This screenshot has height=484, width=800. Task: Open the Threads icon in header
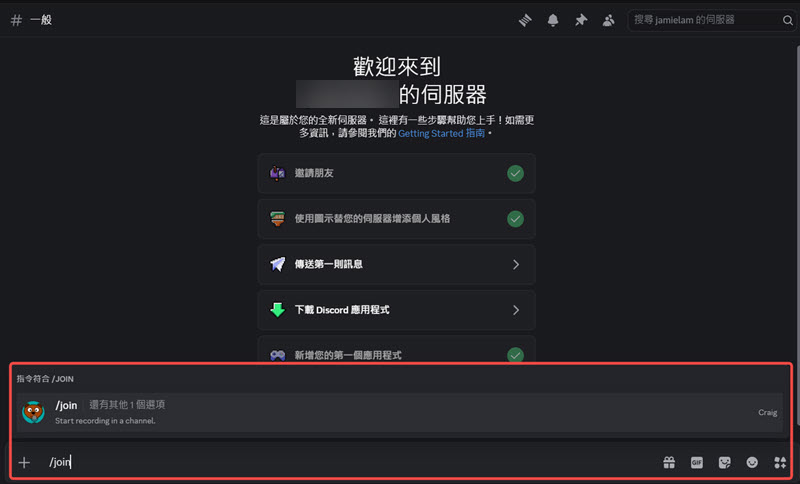click(x=525, y=20)
